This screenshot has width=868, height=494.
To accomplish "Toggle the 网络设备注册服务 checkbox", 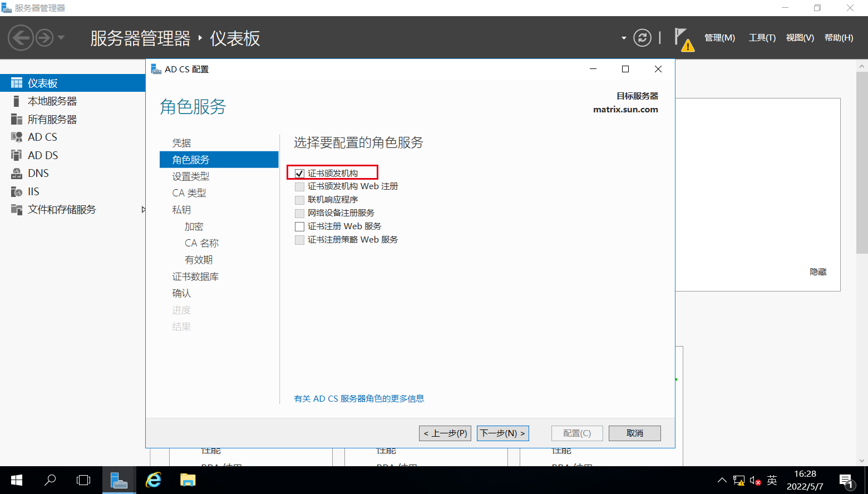I will (299, 213).
